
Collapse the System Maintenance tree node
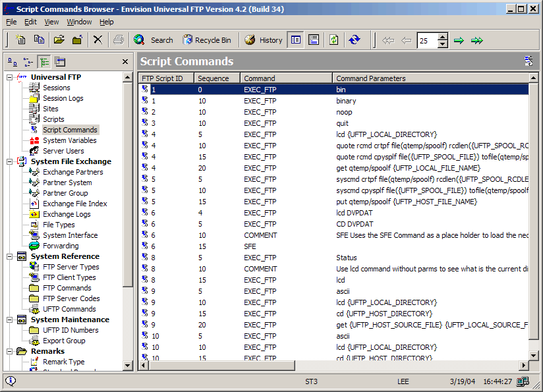pyautogui.click(x=10, y=320)
